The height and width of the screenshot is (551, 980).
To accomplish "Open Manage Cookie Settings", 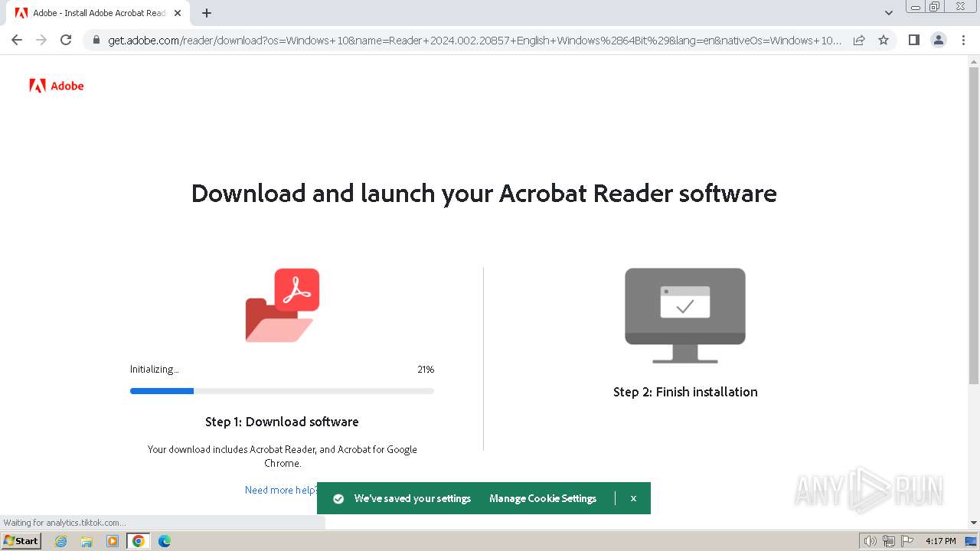I will pos(543,498).
